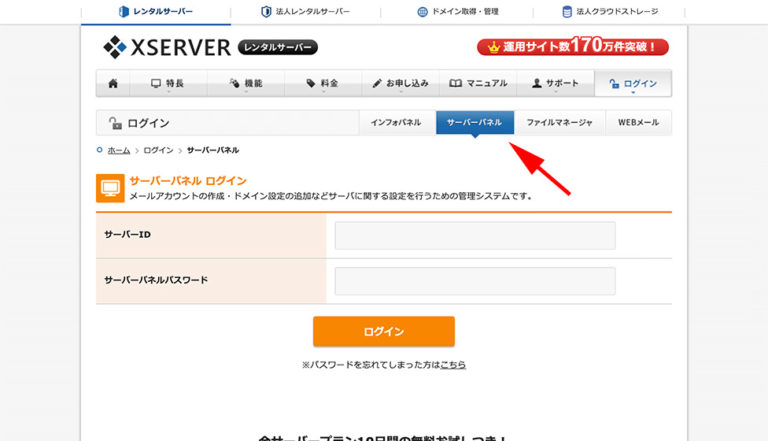Click the ログイン item in main navigation
Image resolution: width=768 pixels, height=441 pixels.
pyautogui.click(x=633, y=84)
